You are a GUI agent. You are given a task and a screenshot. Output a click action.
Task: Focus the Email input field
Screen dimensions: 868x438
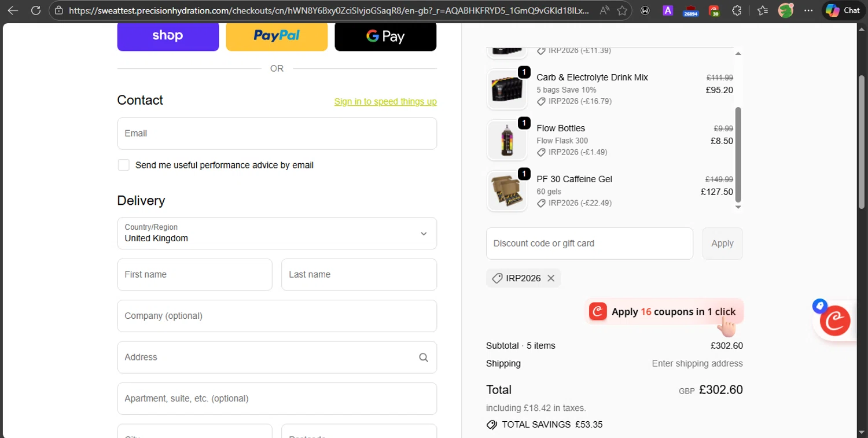[x=277, y=134]
